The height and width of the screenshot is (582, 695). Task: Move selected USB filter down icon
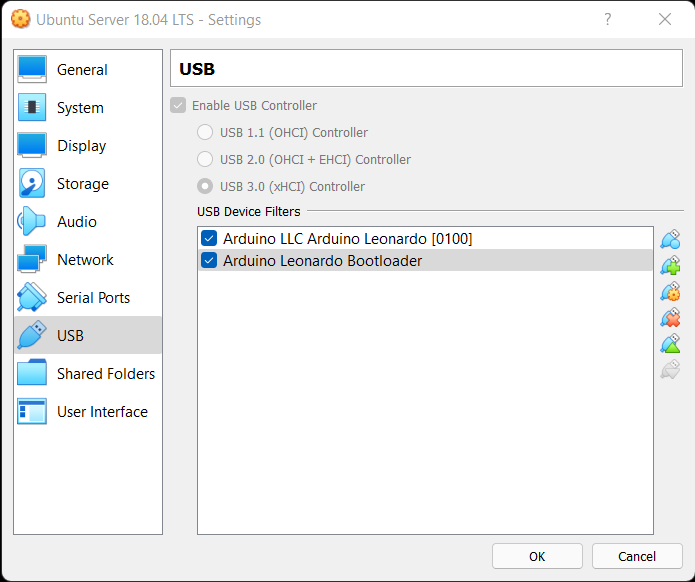(x=670, y=370)
